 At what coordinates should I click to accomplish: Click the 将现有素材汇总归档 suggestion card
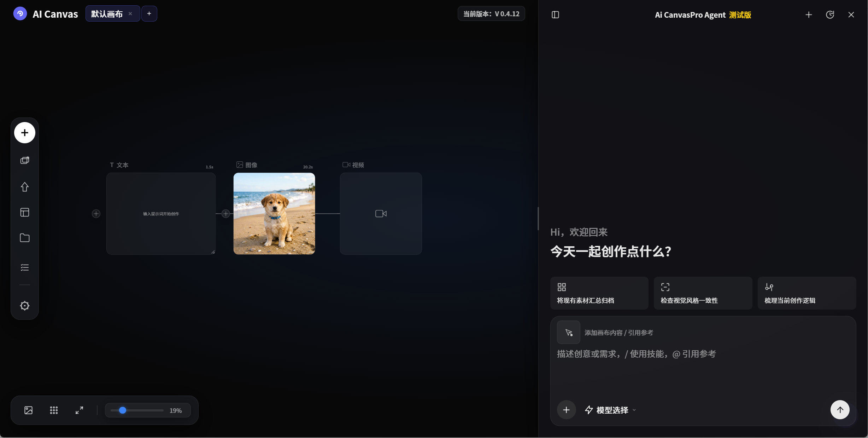click(x=599, y=293)
